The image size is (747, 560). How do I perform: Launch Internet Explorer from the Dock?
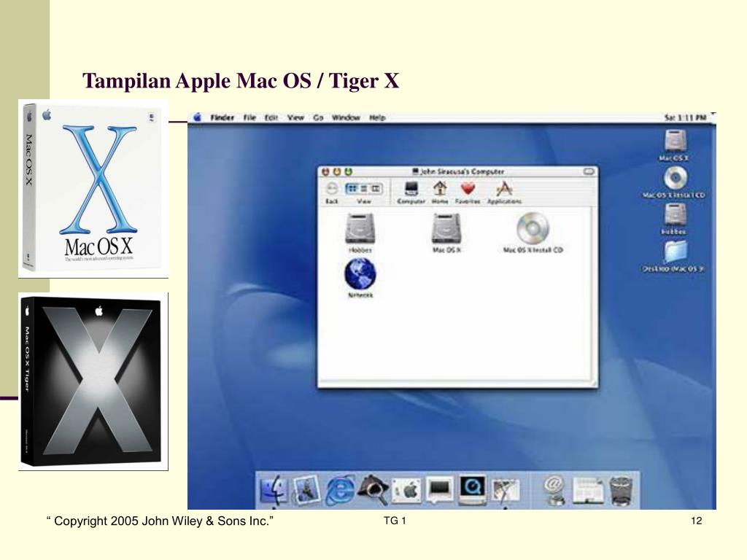(340, 490)
